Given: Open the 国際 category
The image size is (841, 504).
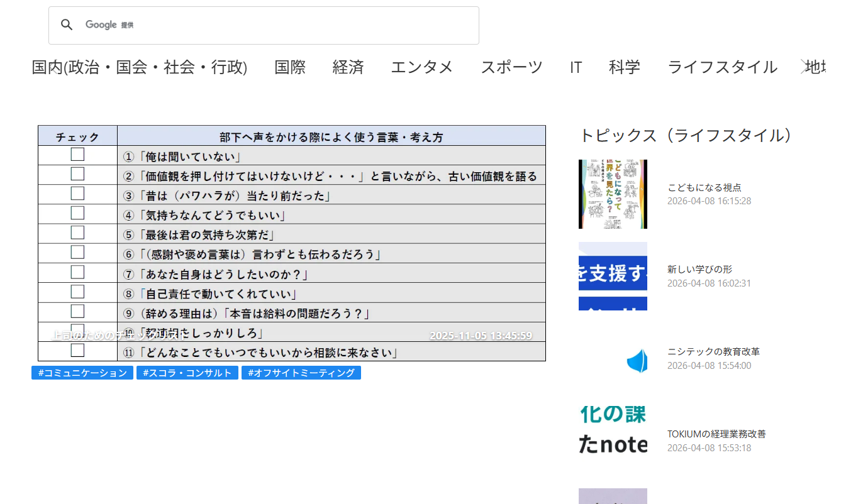Looking at the screenshot, I should [290, 67].
